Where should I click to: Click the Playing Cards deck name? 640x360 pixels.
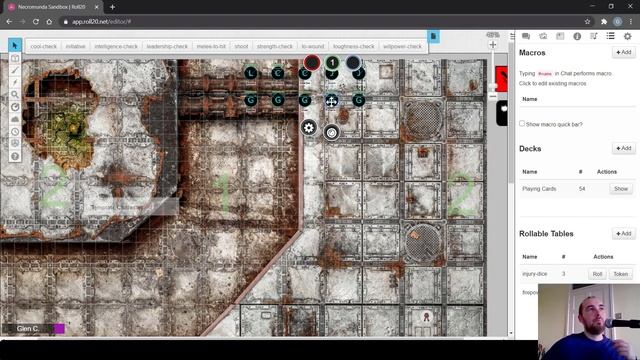click(539, 189)
